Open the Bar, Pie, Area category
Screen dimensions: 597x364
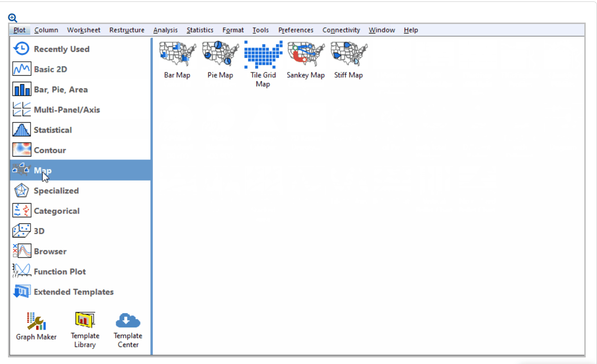[x=60, y=89]
